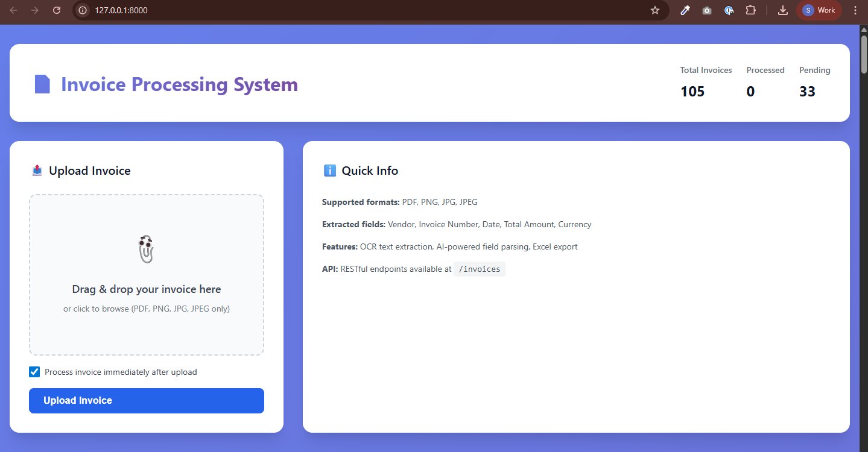
Task: Click the Supported formats line
Action: pos(400,202)
